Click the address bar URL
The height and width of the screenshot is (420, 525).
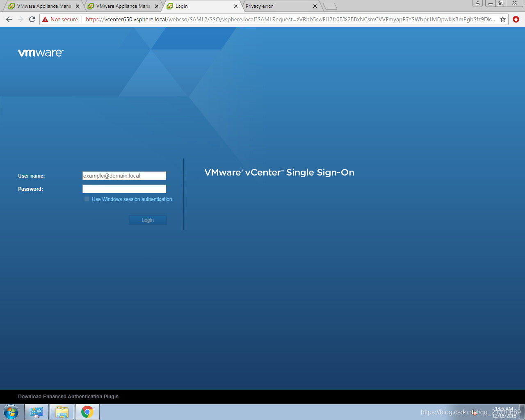pos(290,19)
